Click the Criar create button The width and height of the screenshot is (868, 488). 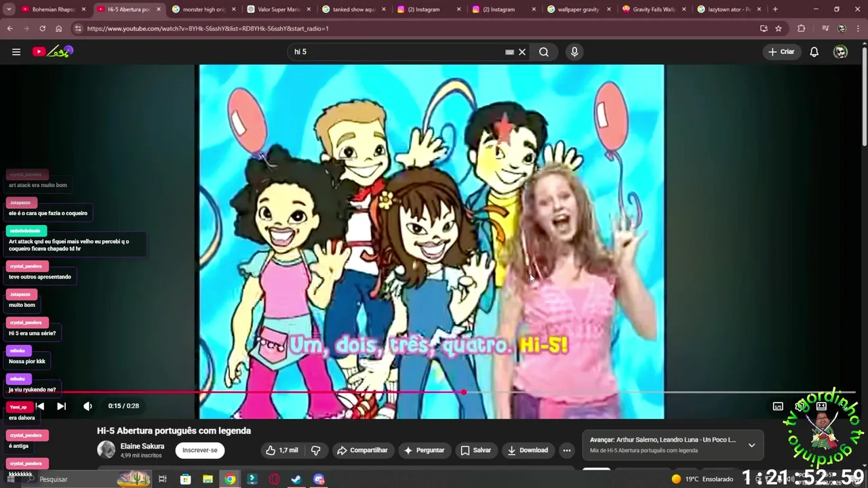(x=781, y=52)
